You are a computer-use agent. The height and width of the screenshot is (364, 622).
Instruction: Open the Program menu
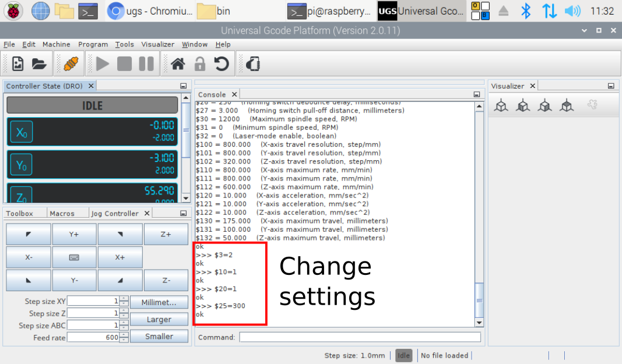[93, 44]
